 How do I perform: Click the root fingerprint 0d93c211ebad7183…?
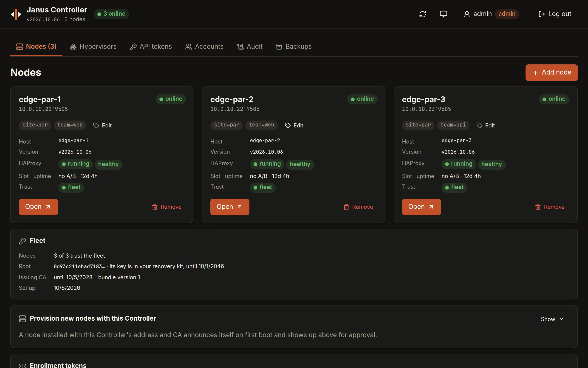(79, 267)
